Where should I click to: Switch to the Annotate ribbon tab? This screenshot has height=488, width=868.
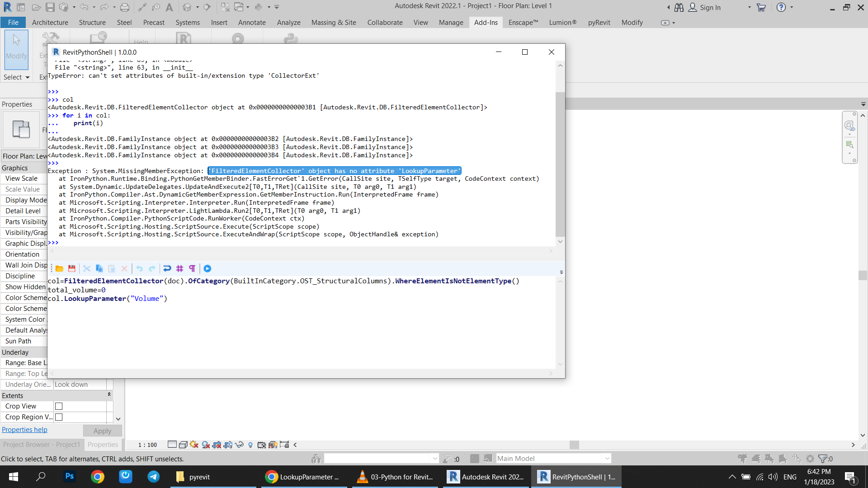tap(252, 23)
